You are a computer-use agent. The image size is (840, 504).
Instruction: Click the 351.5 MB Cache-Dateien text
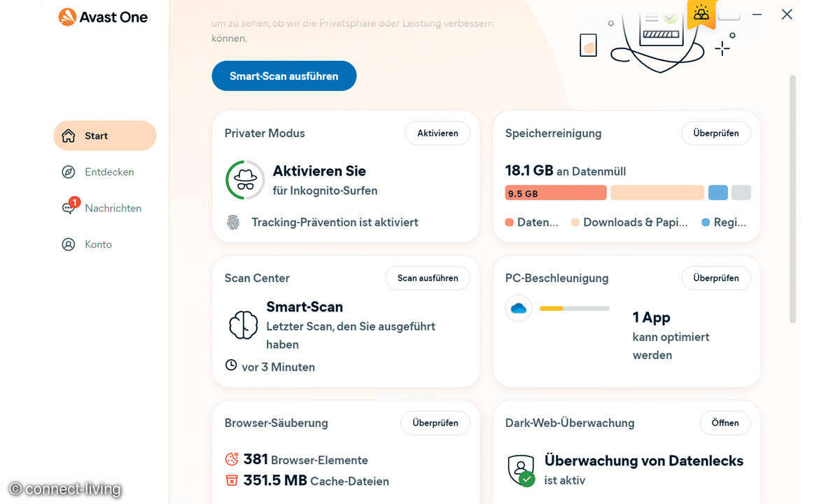[316, 480]
